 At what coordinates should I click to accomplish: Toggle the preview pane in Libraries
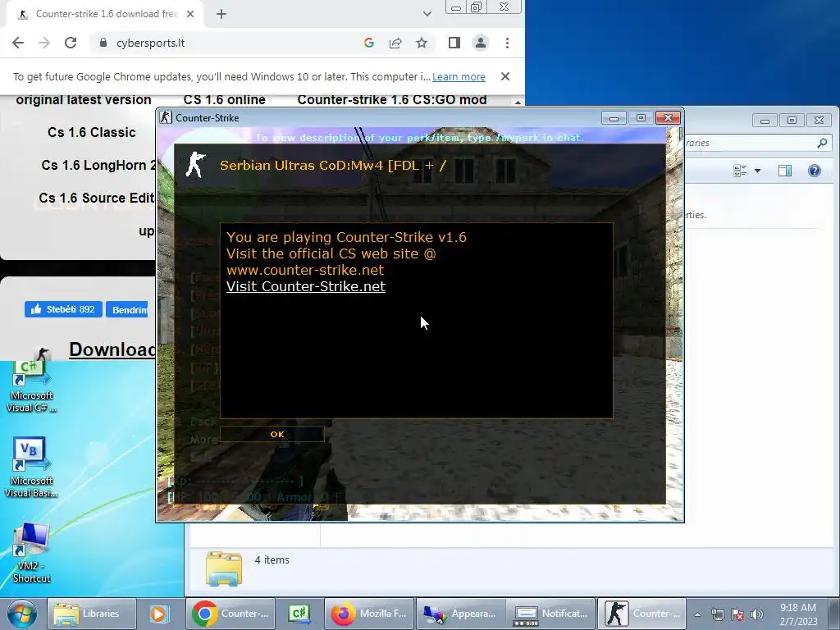point(785,171)
